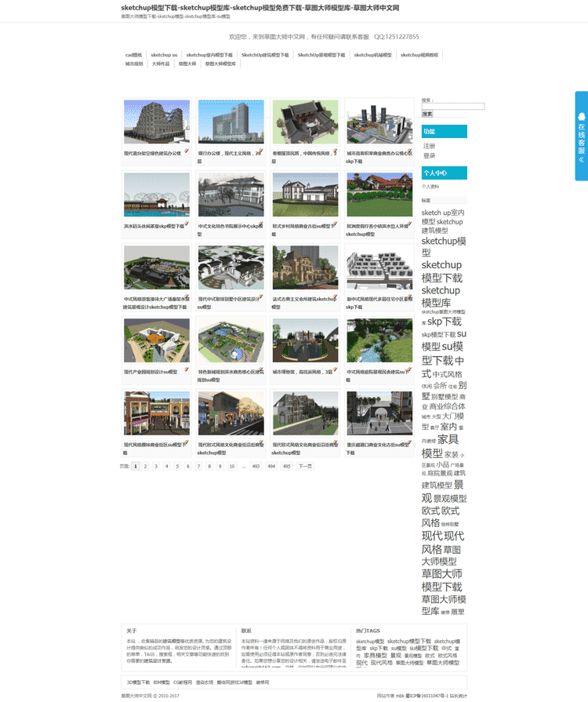The height and width of the screenshot is (702, 588).
Task: Go to page 5
Action: click(177, 467)
